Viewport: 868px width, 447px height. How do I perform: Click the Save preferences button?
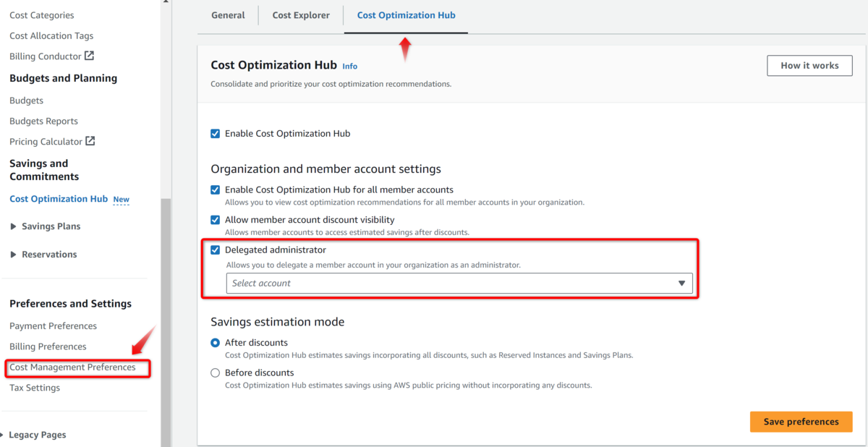pyautogui.click(x=801, y=422)
